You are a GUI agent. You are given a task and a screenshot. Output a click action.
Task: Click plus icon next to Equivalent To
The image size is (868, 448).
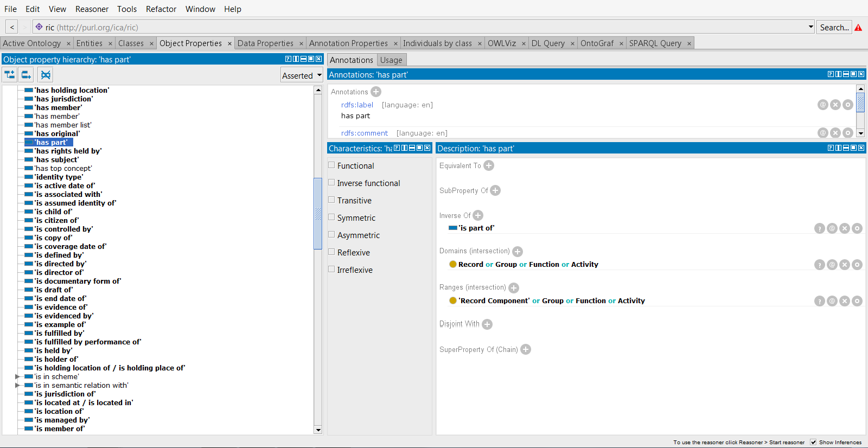tap(489, 165)
